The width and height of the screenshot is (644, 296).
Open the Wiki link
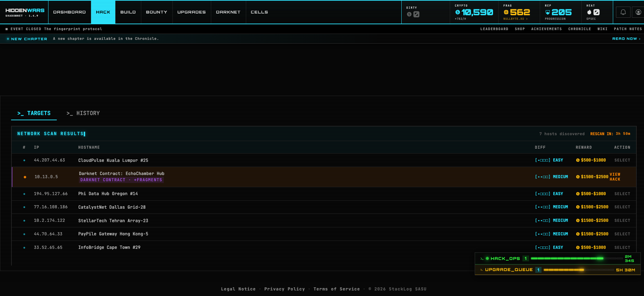[x=602, y=29]
